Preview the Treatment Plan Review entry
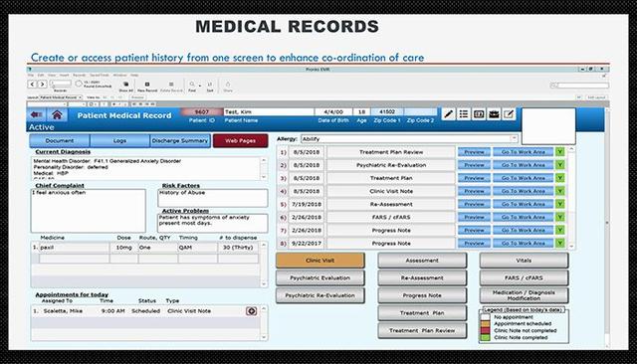Screen dimensions: 637x364 click(x=474, y=152)
